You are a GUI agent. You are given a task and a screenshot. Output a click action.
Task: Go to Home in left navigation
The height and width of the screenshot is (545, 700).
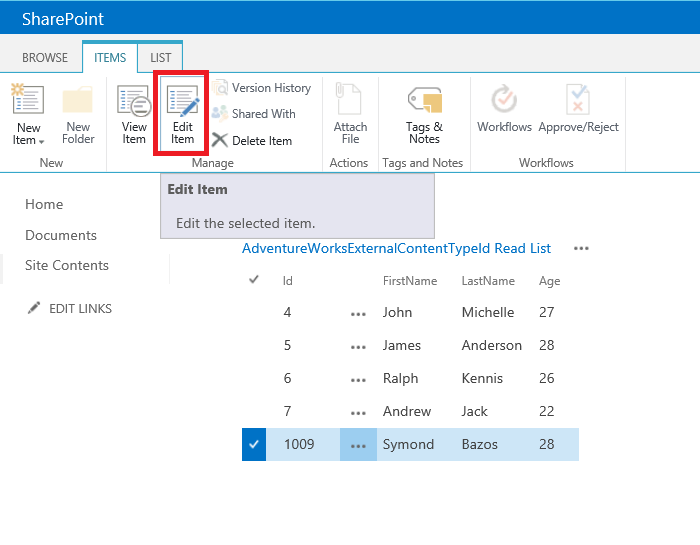(x=44, y=204)
